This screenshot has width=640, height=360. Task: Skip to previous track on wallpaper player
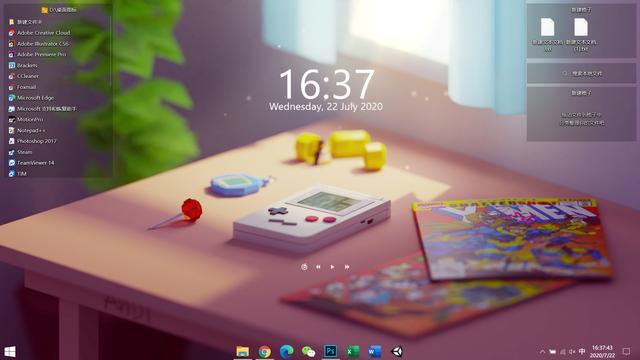pos(318,267)
